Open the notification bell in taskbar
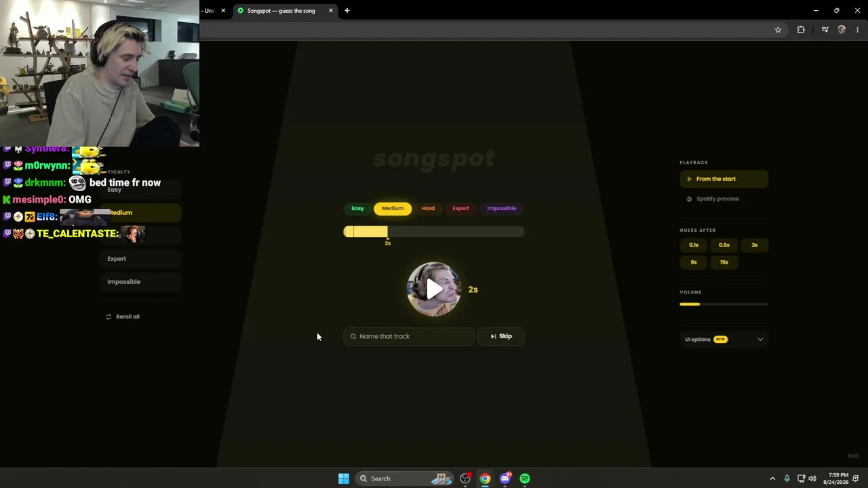 click(x=856, y=479)
